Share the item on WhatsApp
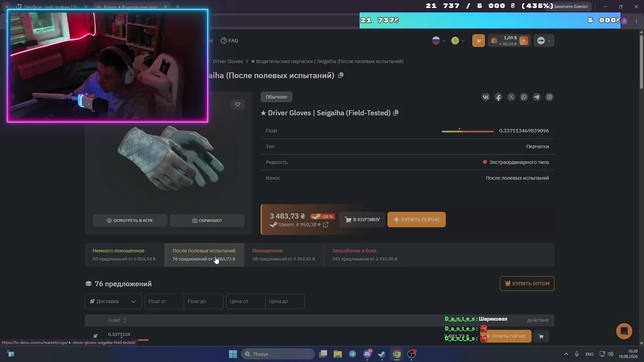 524,97
